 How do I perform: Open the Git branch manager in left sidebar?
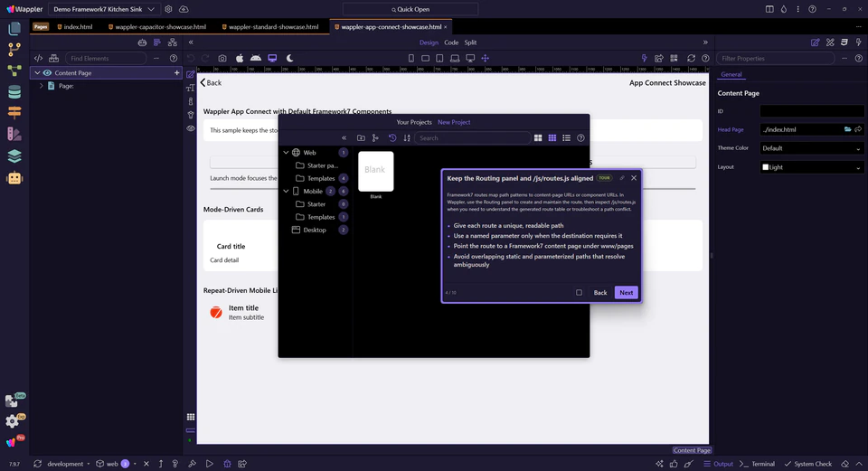(14, 49)
